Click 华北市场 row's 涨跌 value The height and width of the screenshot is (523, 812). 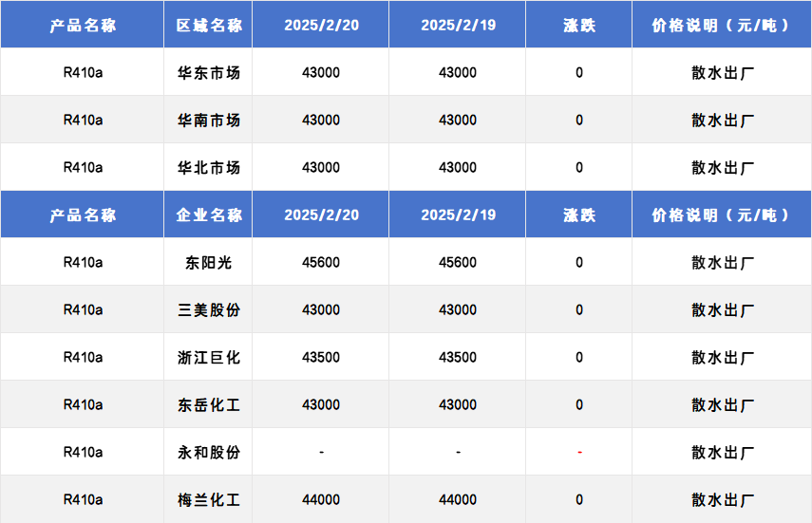click(579, 167)
